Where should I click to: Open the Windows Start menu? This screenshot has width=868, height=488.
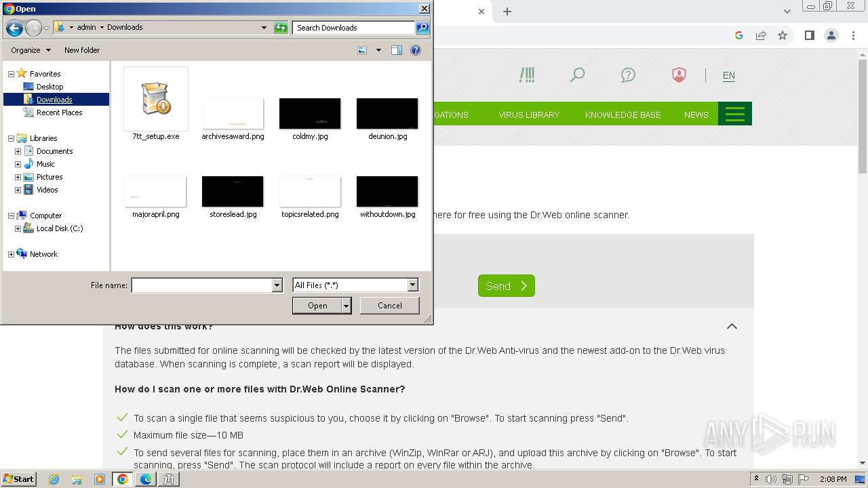click(18, 479)
